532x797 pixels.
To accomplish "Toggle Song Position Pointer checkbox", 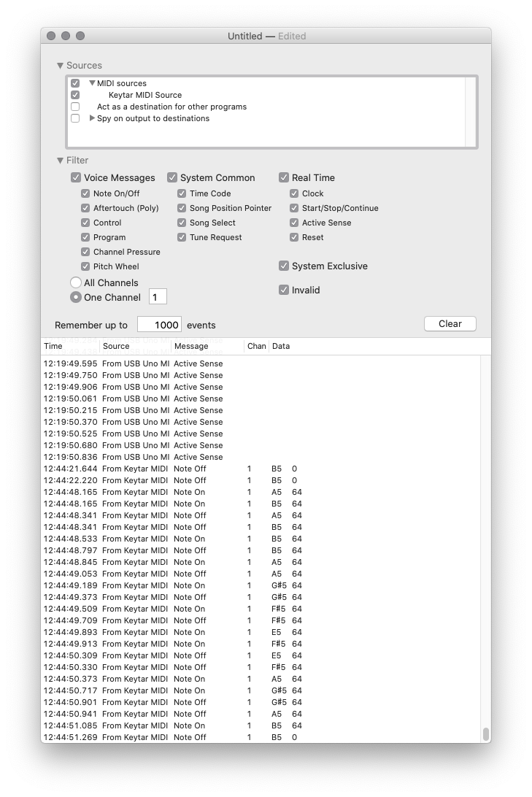I will point(182,208).
